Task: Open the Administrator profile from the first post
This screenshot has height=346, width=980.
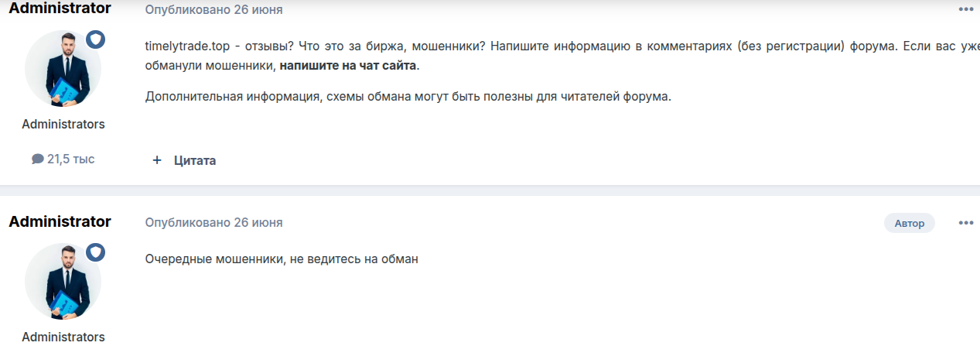Action: click(x=60, y=9)
